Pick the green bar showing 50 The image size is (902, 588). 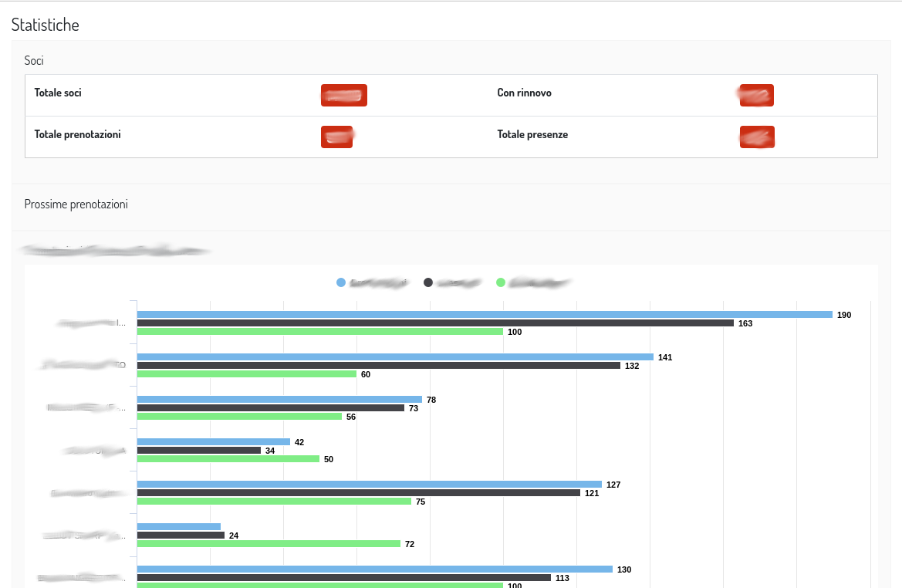228,459
